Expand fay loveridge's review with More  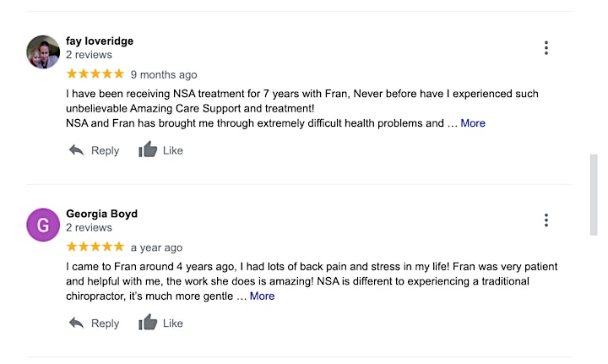pyautogui.click(x=473, y=123)
